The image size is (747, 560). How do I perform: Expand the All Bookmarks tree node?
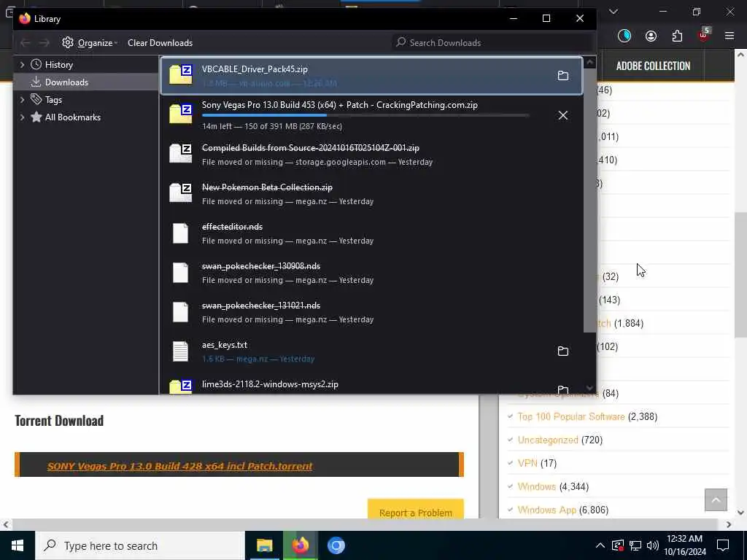coord(22,117)
